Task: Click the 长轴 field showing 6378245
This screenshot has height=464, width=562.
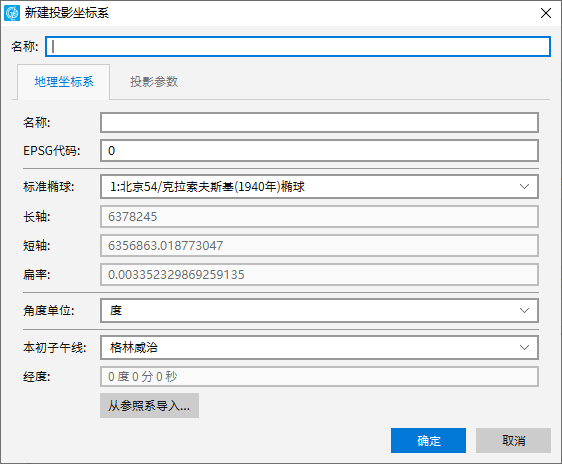Action: (x=319, y=216)
